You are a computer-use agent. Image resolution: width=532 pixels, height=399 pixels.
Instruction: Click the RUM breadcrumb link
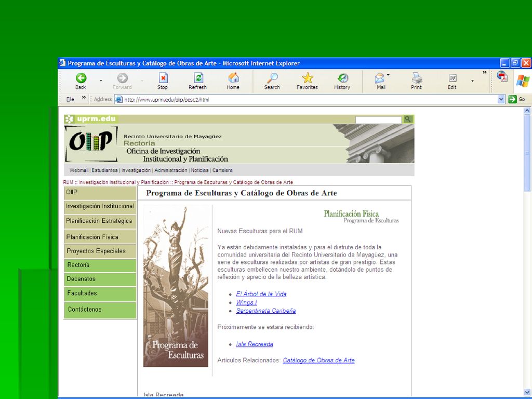[68, 182]
